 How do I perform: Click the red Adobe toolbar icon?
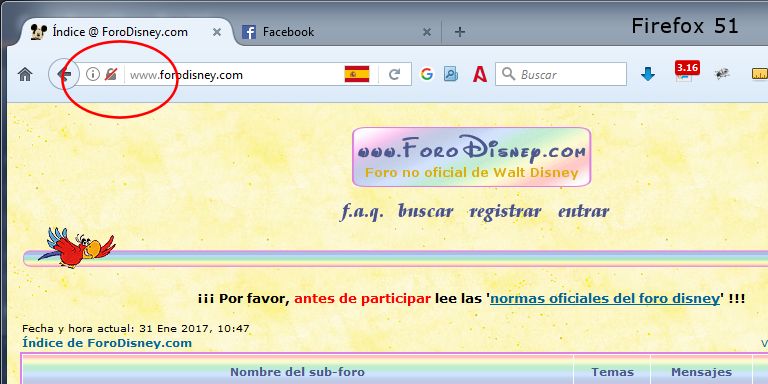click(480, 74)
